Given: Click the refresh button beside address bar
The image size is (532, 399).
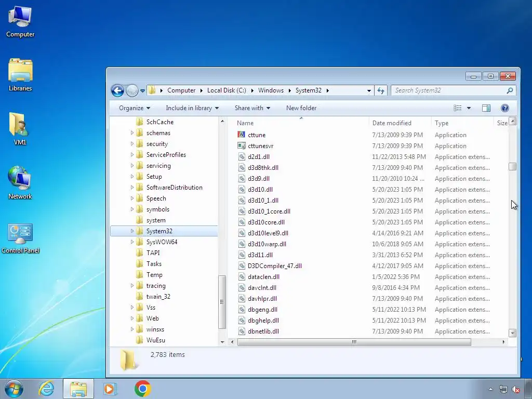Looking at the screenshot, I should [x=381, y=90].
